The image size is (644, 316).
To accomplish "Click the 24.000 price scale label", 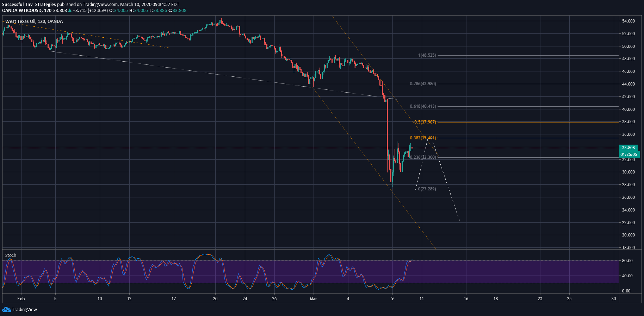I will tap(628, 210).
